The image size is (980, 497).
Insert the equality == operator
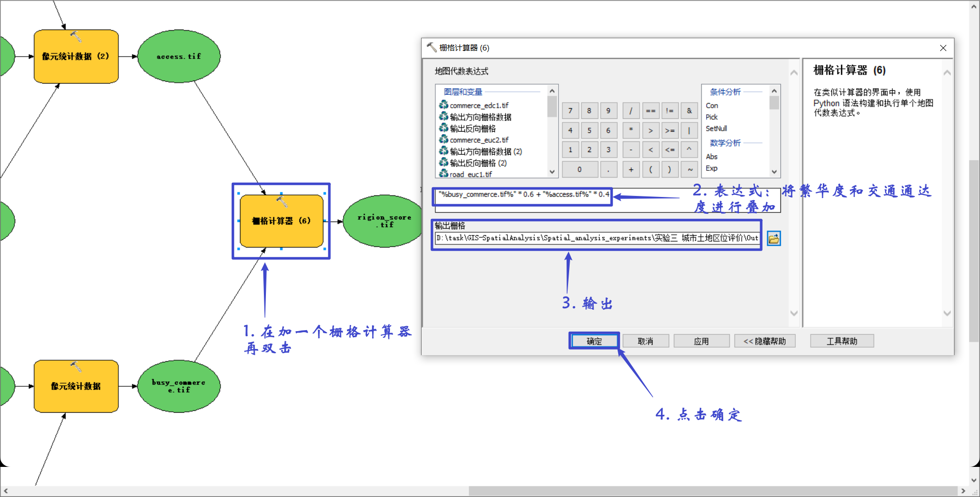(x=650, y=111)
